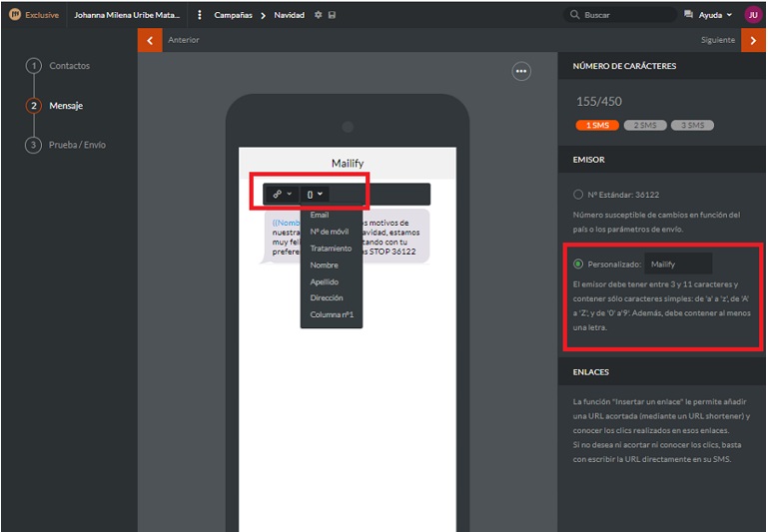
Task: Go to the Prueba / Envío step
Action: (77, 145)
